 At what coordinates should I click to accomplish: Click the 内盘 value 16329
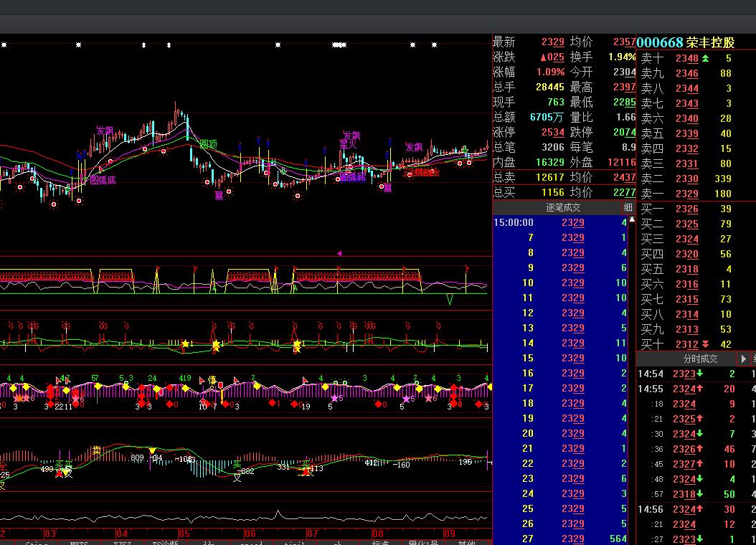tap(549, 162)
